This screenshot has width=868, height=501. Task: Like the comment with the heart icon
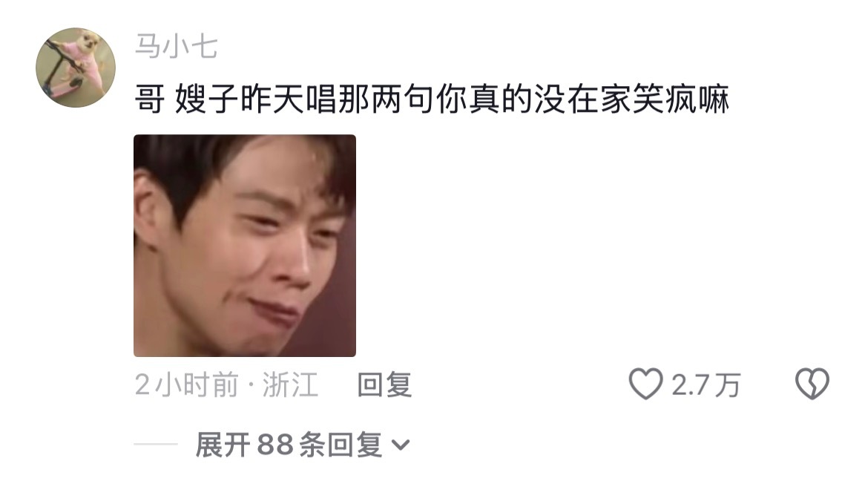coord(645,384)
